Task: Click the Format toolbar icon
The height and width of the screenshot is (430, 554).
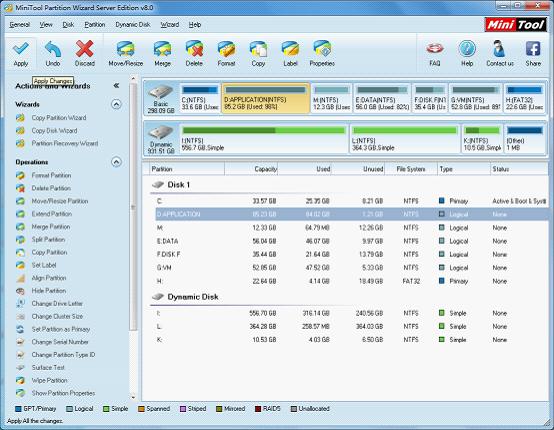Action: click(x=226, y=53)
